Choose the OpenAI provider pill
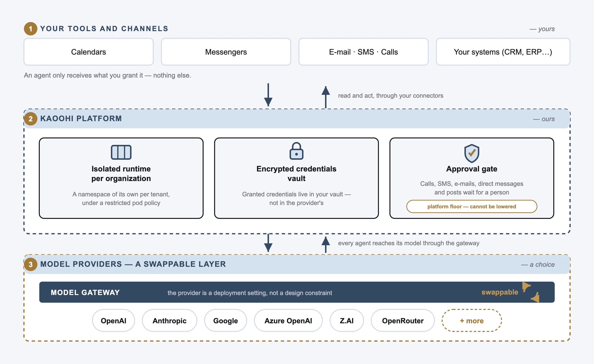Image resolution: width=594 pixels, height=364 pixels. click(x=113, y=320)
